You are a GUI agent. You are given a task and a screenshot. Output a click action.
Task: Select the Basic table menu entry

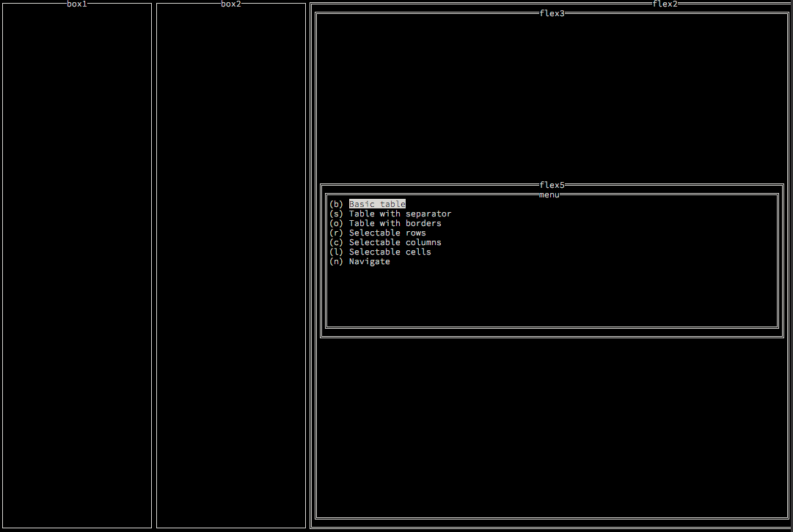pos(377,204)
